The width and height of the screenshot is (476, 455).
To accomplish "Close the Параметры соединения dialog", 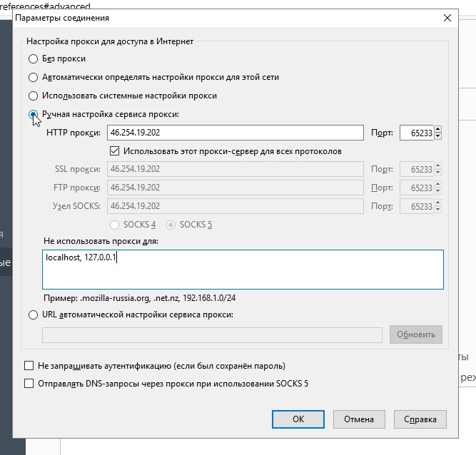I will [447, 18].
